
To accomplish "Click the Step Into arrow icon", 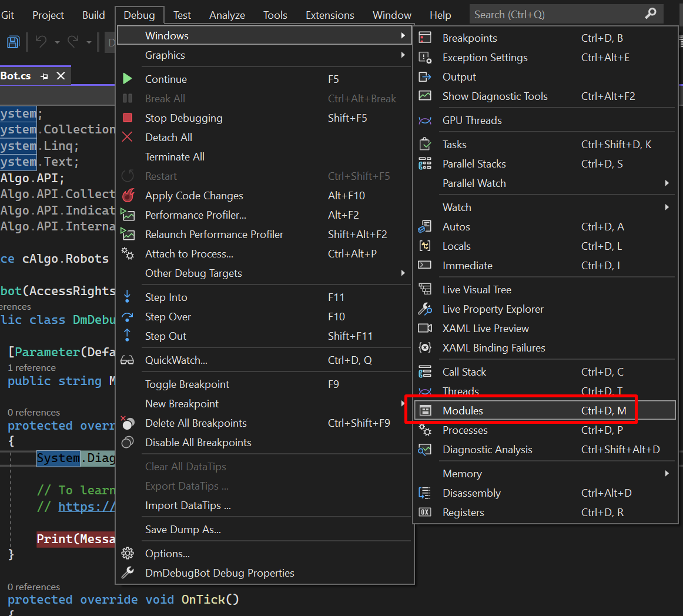I will coord(127,297).
